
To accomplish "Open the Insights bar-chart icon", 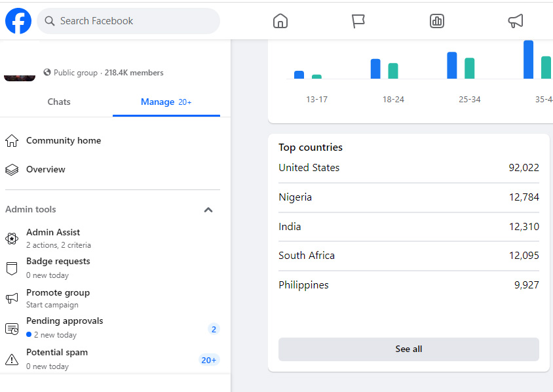I will pyautogui.click(x=436, y=21).
